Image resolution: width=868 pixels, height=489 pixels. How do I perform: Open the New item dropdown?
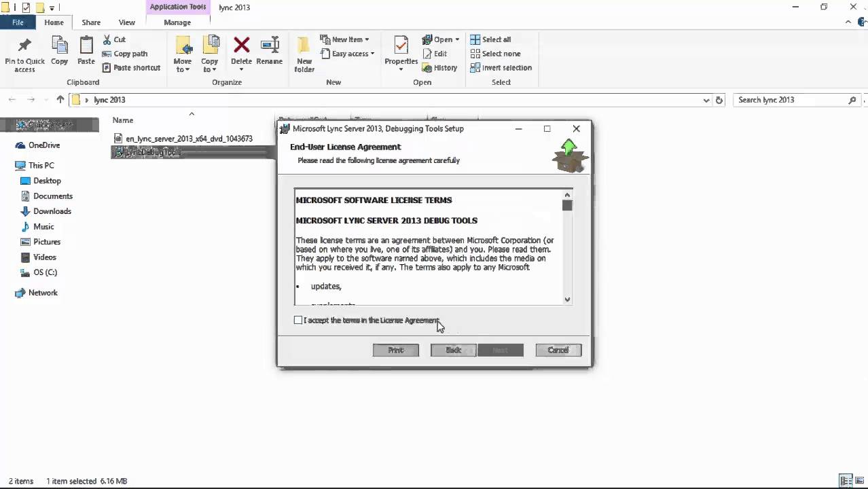[344, 39]
